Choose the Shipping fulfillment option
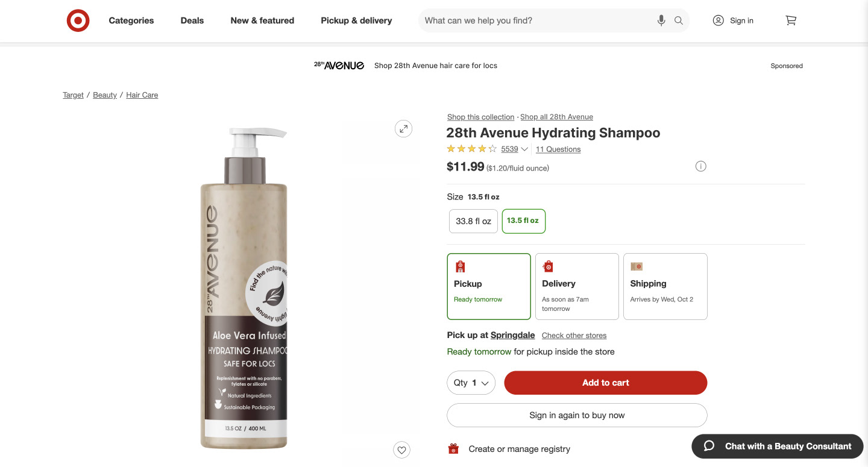The image size is (868, 467). (665, 286)
